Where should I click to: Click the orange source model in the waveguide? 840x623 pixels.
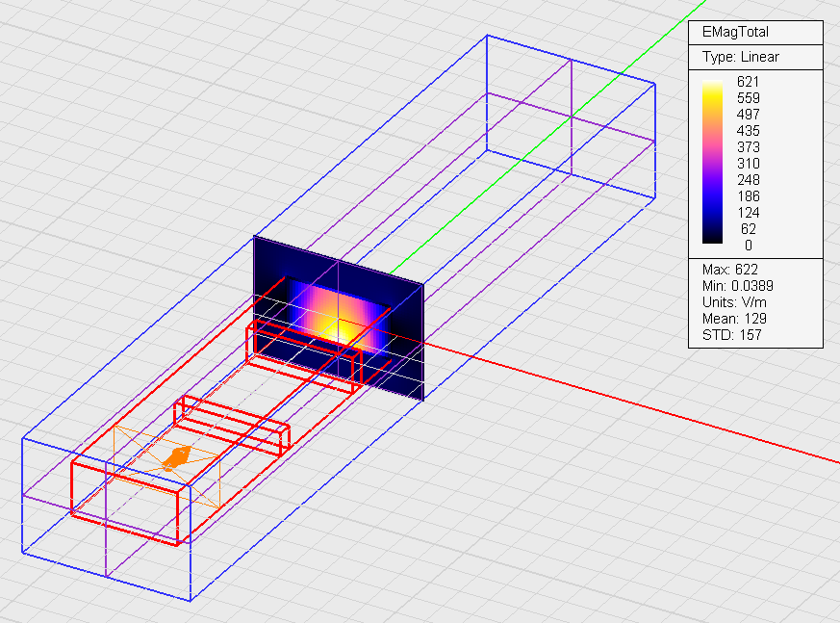point(175,457)
